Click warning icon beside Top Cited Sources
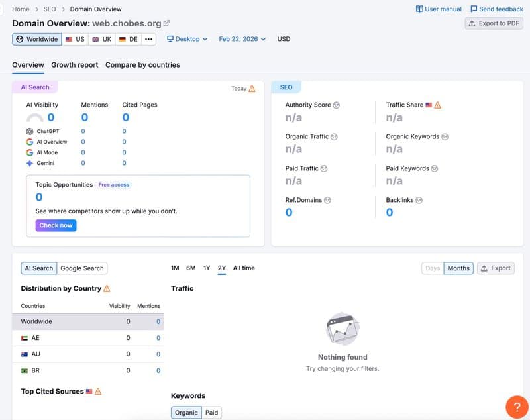Viewport: 530px width, 420px height. (98, 392)
